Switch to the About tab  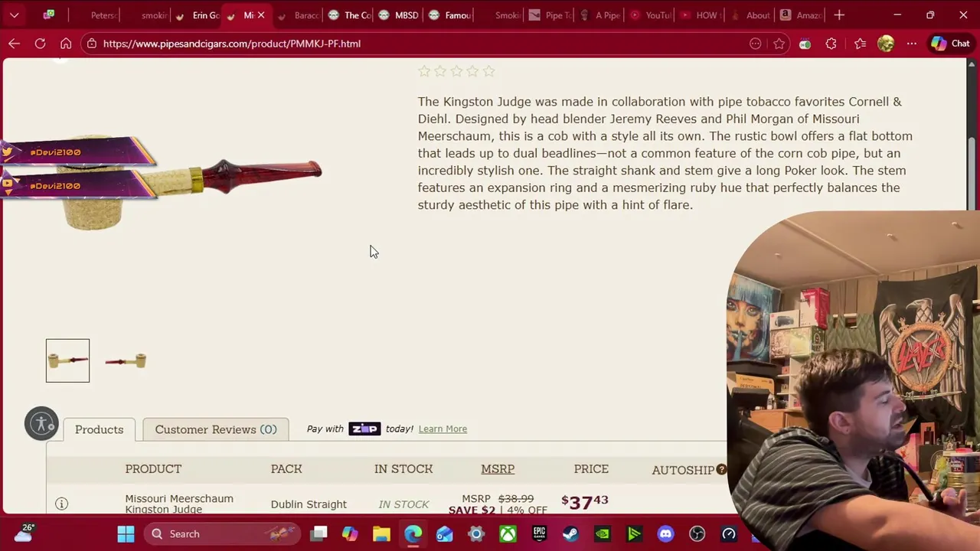(752, 15)
